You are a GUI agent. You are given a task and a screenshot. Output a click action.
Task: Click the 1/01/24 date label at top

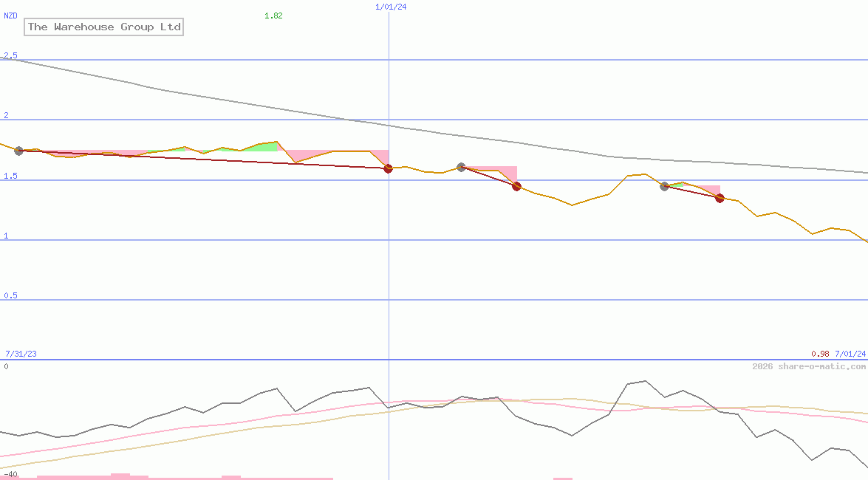(391, 7)
